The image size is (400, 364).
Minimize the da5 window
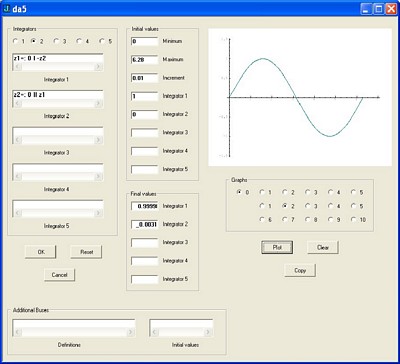(x=367, y=9)
